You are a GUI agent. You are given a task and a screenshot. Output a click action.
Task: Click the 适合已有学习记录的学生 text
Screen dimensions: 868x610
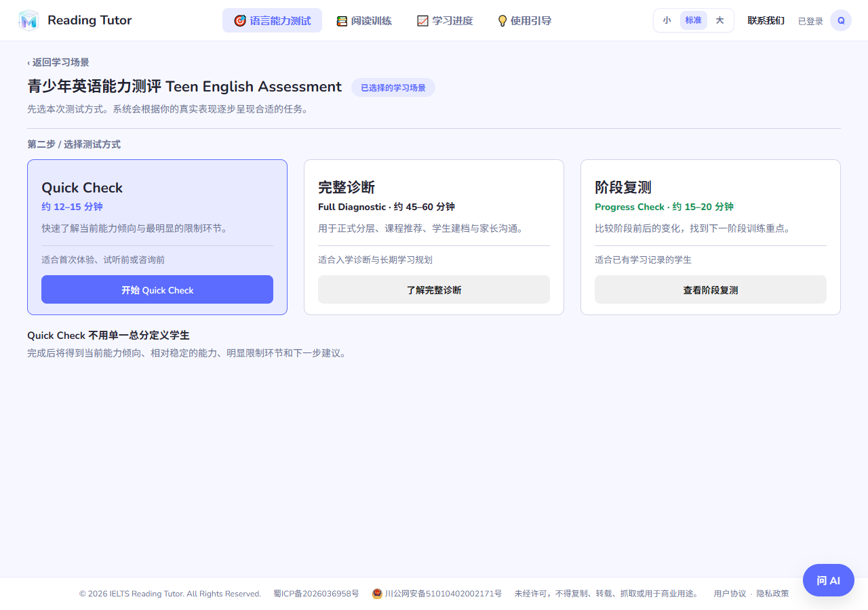click(x=643, y=260)
